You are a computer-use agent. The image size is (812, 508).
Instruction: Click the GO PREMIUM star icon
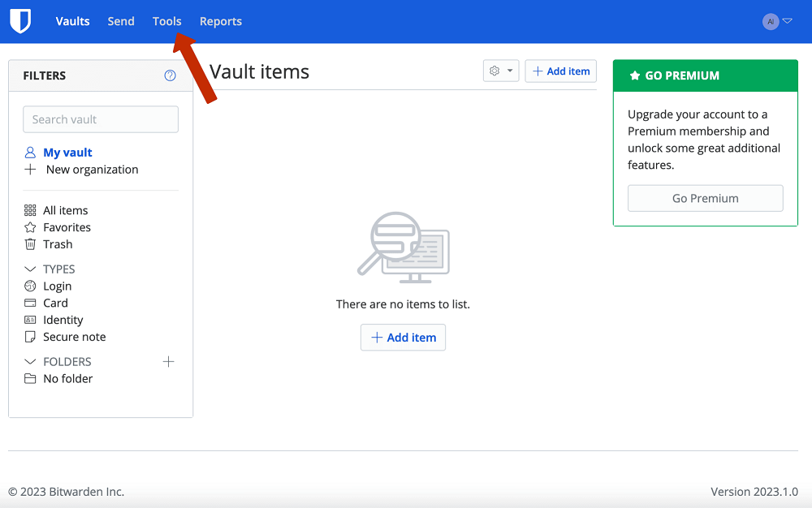tap(634, 75)
